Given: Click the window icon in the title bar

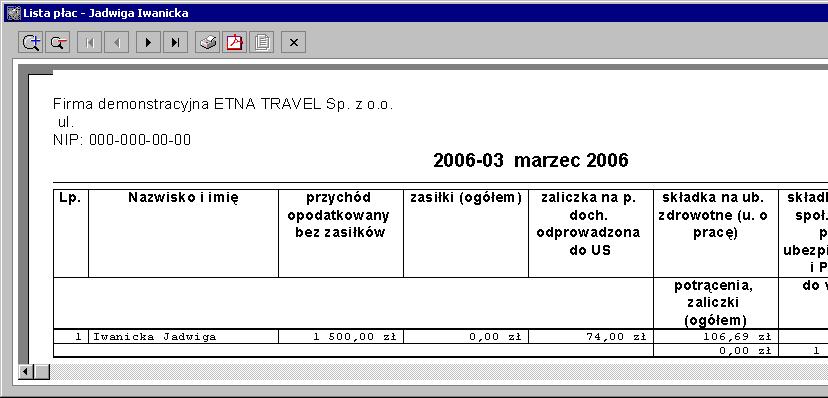Looking at the screenshot, I should 13,13.
